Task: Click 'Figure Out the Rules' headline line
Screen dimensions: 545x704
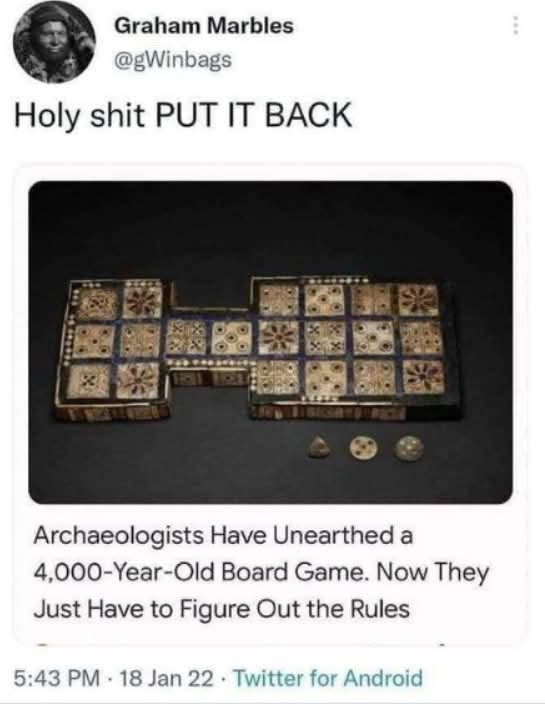Action: pos(295,609)
